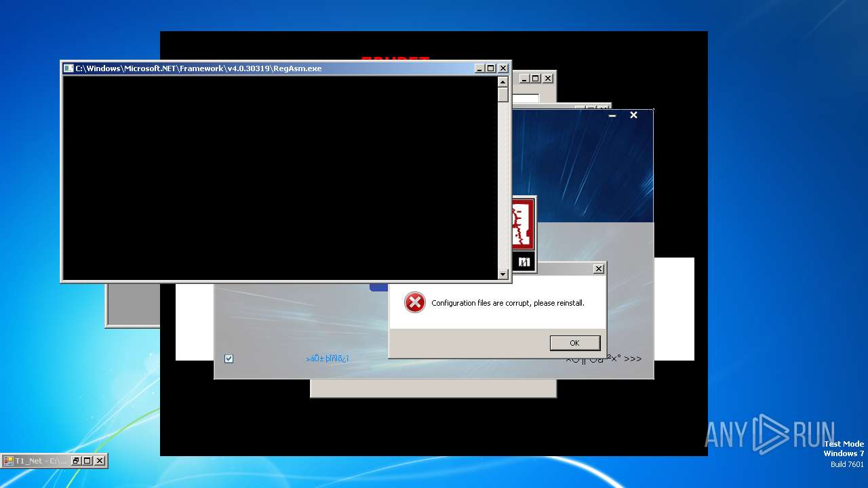Screen dimensions: 868x488
Task: Restore the T1_Net minimized window
Action: [76, 461]
